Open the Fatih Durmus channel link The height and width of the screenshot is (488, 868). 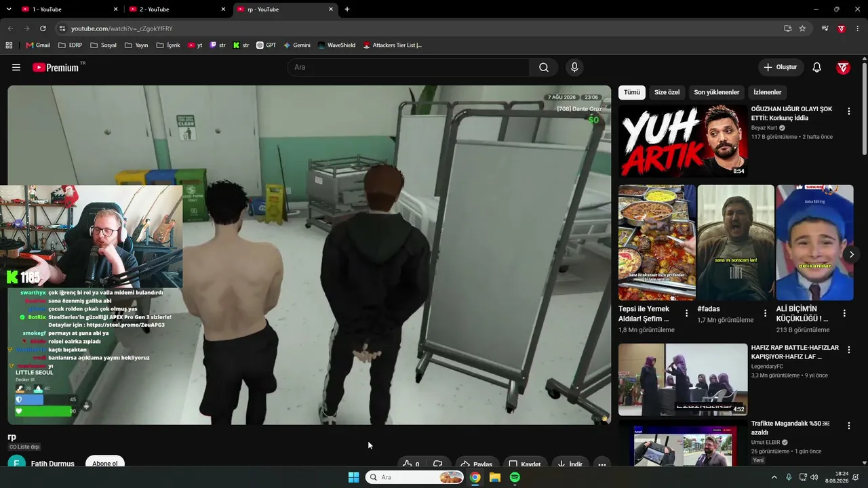(53, 464)
